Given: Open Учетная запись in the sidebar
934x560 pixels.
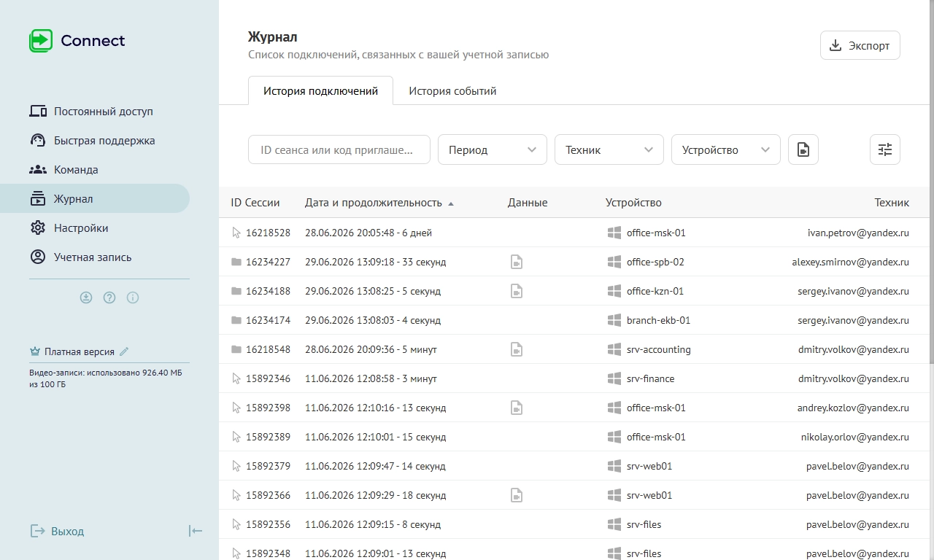Looking at the screenshot, I should pos(95,257).
